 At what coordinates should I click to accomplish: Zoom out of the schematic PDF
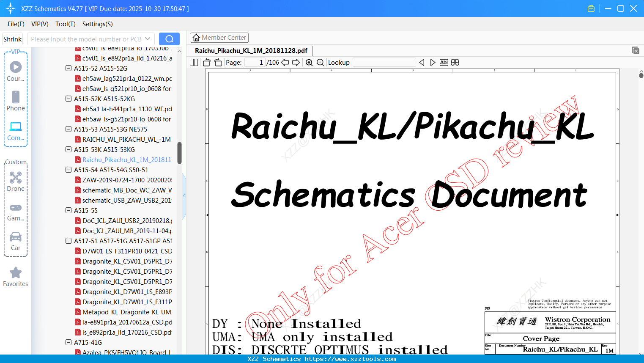(x=321, y=63)
